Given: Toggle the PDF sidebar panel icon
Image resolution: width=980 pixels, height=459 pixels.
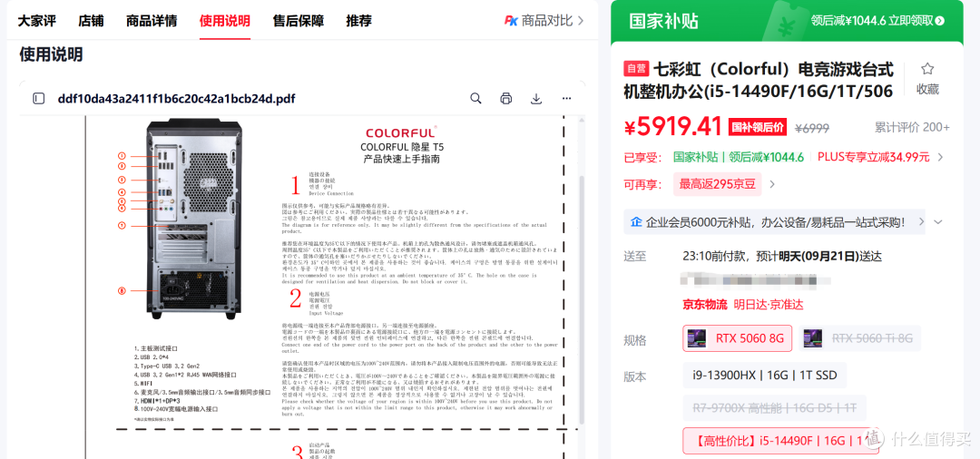Looking at the screenshot, I should pos(39,98).
